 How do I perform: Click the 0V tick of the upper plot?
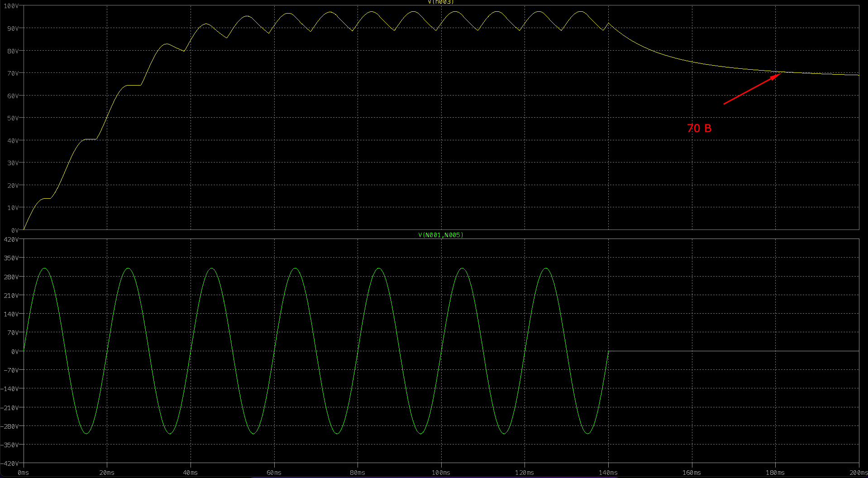tap(15, 230)
